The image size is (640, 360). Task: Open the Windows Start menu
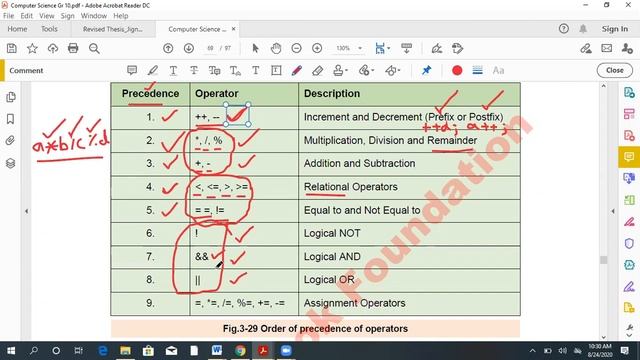(x=11, y=351)
